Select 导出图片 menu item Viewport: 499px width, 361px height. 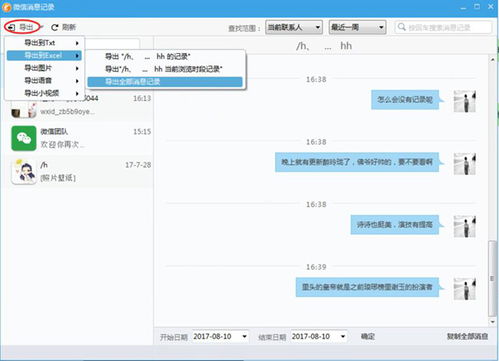click(x=44, y=68)
